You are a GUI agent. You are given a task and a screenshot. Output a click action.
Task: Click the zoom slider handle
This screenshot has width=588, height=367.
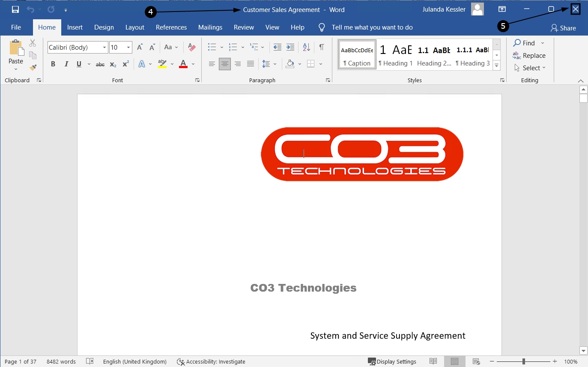pos(524,361)
